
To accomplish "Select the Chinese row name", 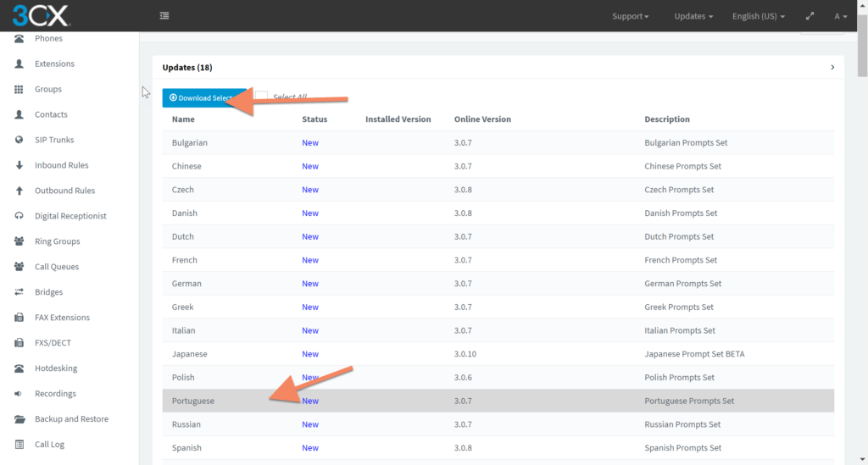I will [x=186, y=166].
